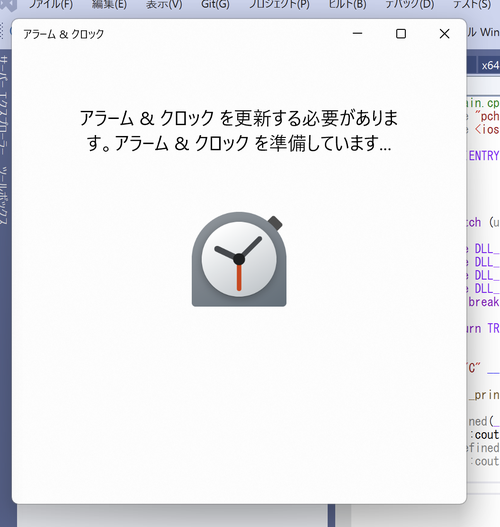500x527 pixels.
Task: Open the テスト(S) menu in Visual Studio
Action: pyautogui.click(x=471, y=5)
